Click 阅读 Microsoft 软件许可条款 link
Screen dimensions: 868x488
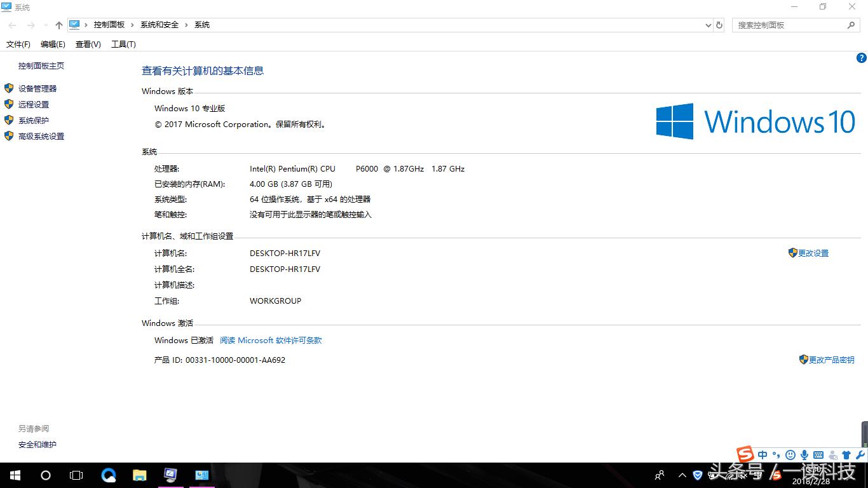coord(271,340)
